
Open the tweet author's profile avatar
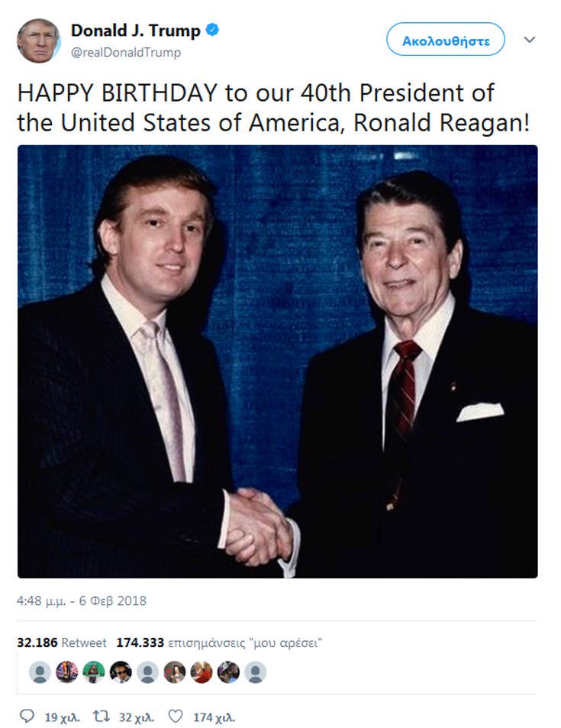(x=38, y=40)
